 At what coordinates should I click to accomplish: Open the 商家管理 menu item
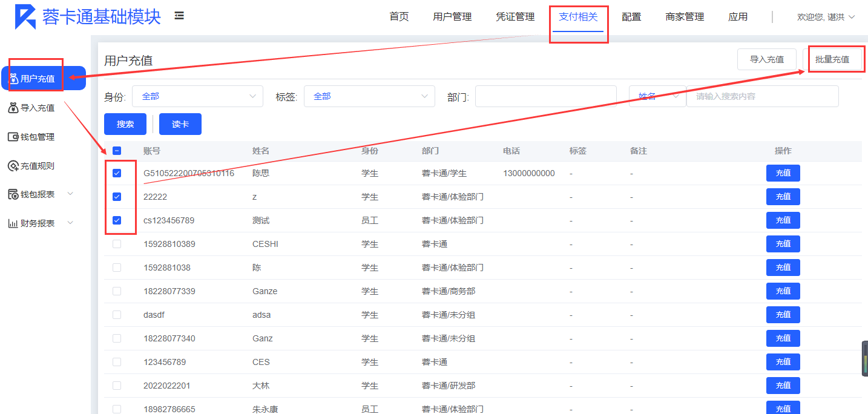click(x=685, y=17)
